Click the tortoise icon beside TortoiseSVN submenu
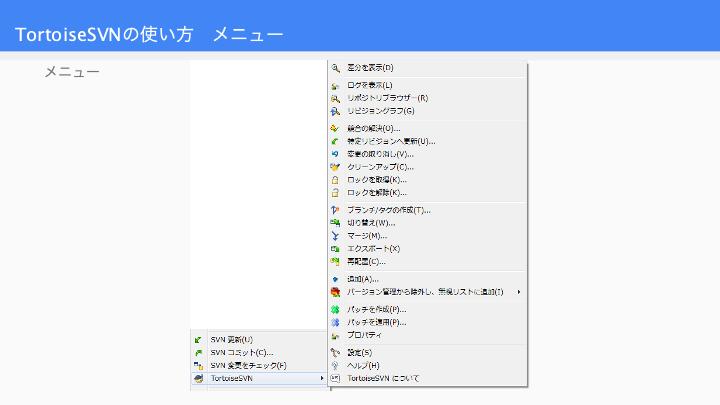 tap(198, 378)
